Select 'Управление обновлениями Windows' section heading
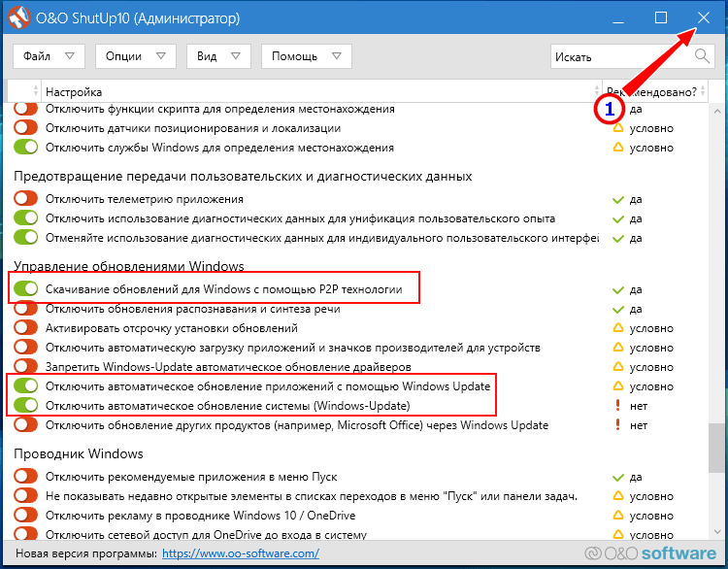The height and width of the screenshot is (569, 728). pyautogui.click(x=128, y=266)
